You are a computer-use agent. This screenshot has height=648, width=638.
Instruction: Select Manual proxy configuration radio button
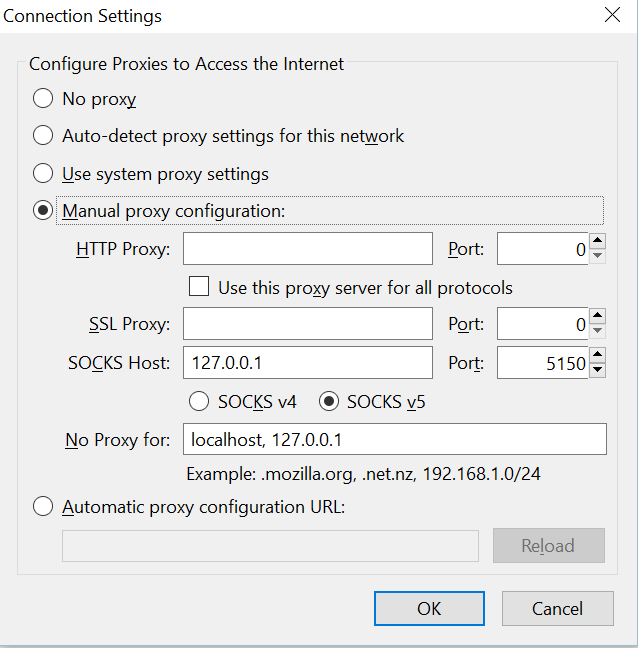coord(43,210)
